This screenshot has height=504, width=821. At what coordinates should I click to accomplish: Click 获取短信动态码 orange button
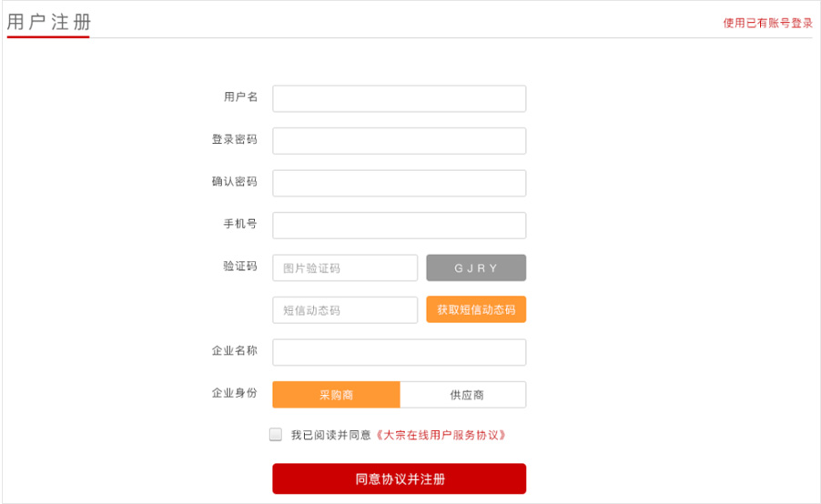476,309
